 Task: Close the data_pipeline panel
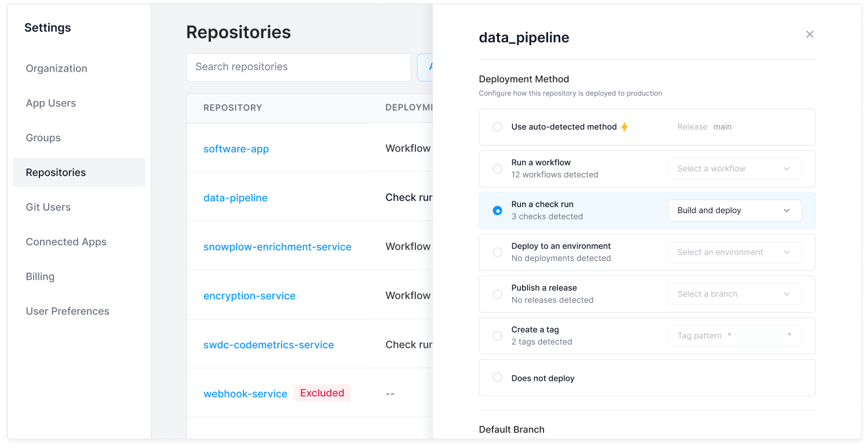pos(809,34)
